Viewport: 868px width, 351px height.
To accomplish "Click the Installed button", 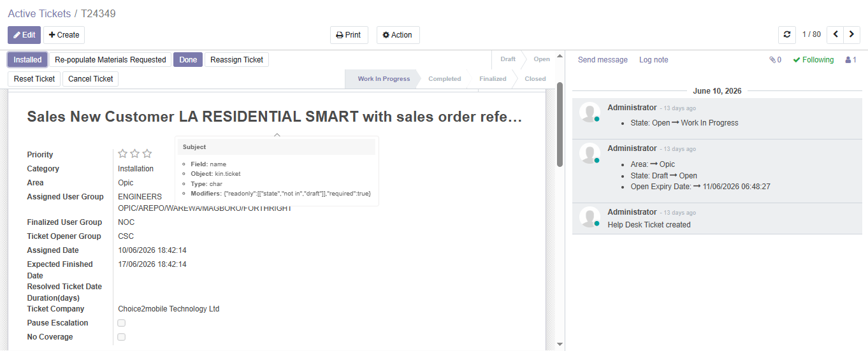I will pyautogui.click(x=27, y=60).
